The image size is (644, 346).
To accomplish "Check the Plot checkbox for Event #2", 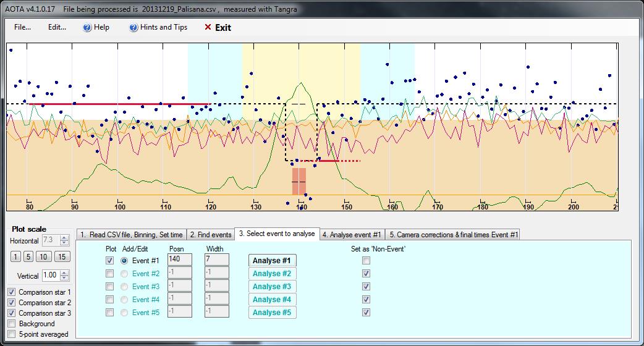I will point(109,273).
